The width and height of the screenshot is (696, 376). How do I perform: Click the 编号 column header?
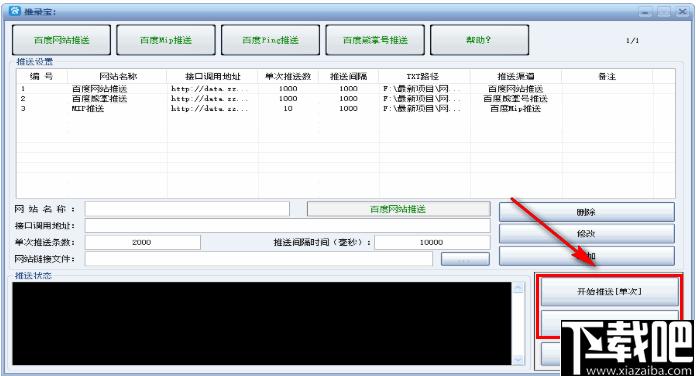[x=41, y=76]
